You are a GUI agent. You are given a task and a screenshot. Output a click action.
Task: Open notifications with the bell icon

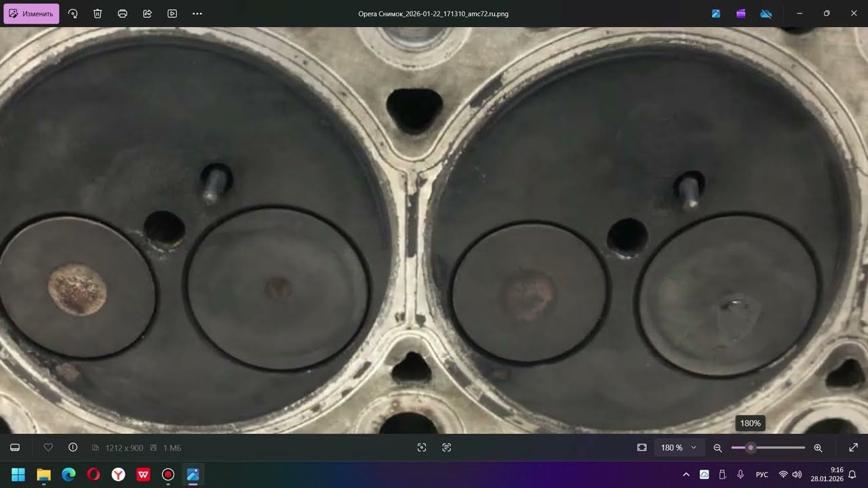852,474
